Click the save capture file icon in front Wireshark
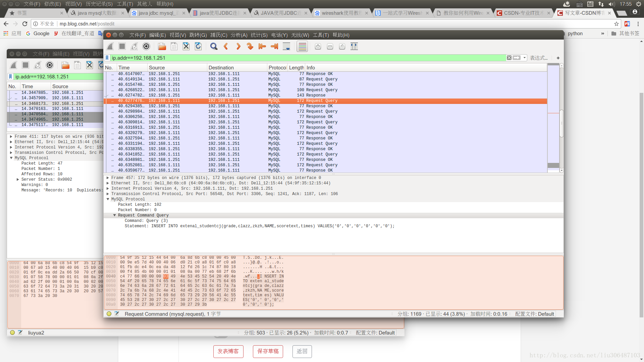The height and width of the screenshot is (362, 644). (174, 47)
